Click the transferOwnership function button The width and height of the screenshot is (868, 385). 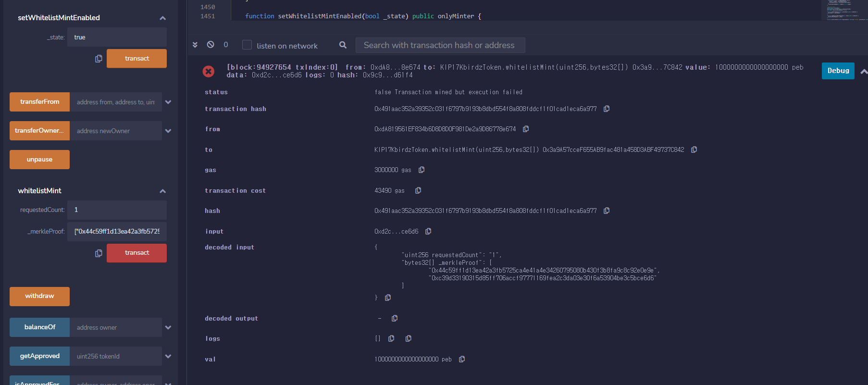[39, 131]
